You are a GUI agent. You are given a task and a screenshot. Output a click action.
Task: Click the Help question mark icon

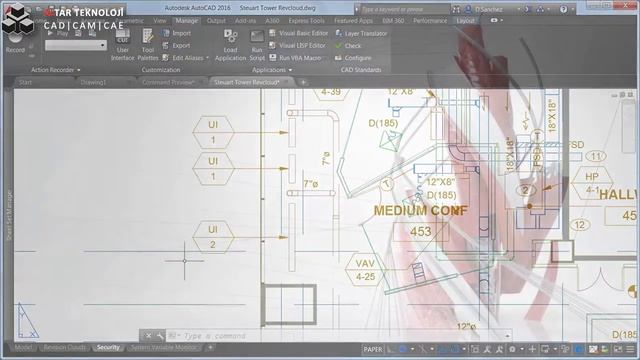pos(563,9)
